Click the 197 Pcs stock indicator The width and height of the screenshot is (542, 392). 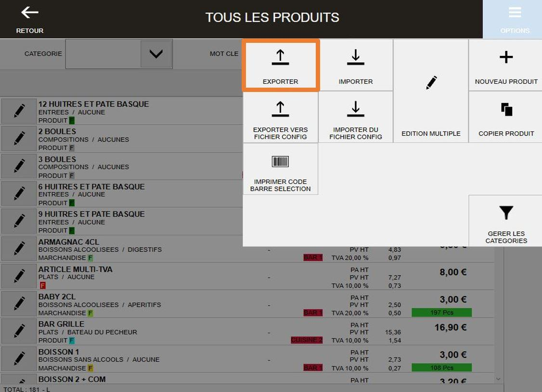coord(441,313)
